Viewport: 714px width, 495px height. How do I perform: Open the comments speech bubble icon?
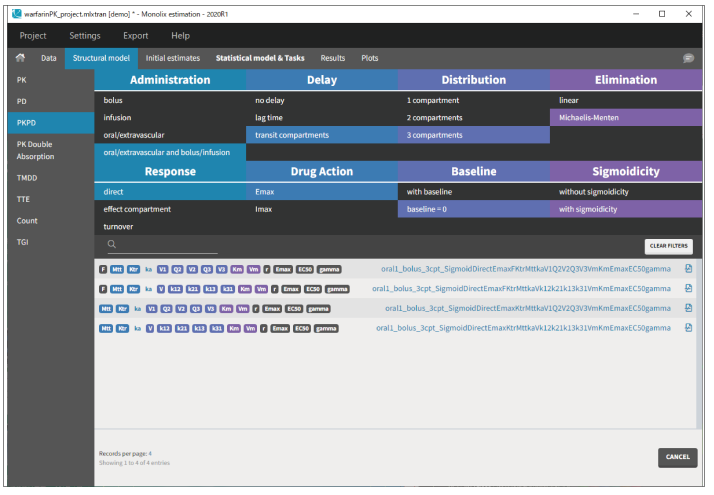688,59
